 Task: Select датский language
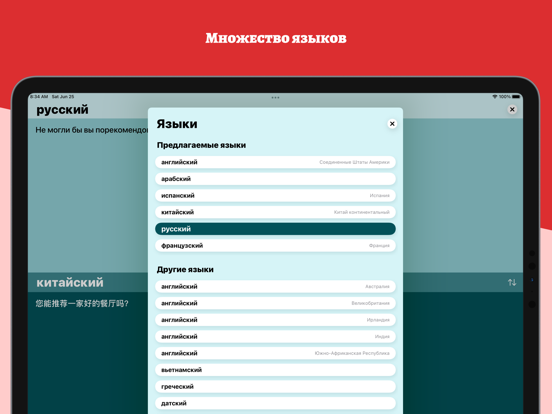[275, 403]
